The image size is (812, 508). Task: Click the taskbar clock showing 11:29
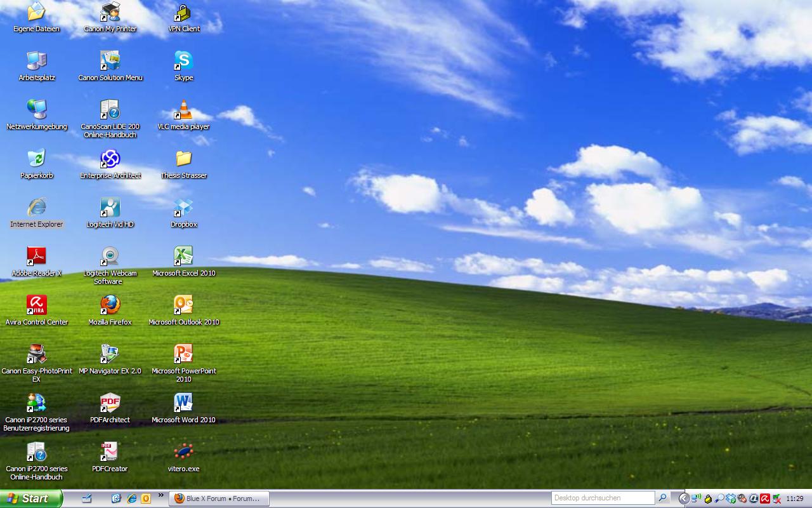[x=795, y=498]
